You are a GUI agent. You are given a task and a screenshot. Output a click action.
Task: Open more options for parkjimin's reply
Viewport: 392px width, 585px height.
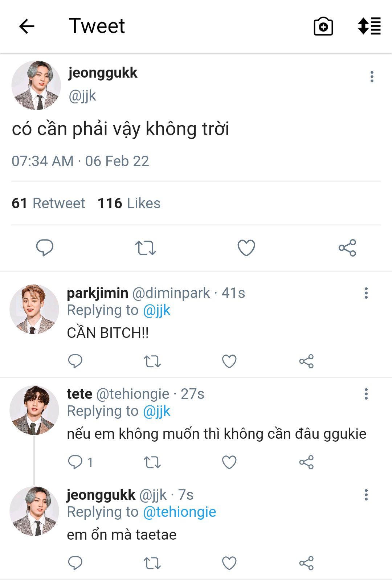click(x=366, y=293)
